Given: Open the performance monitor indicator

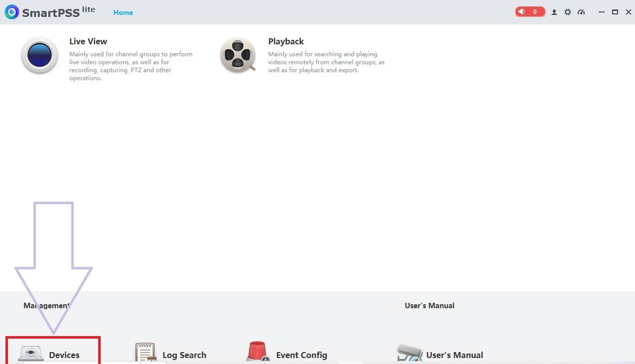Looking at the screenshot, I should [x=581, y=12].
